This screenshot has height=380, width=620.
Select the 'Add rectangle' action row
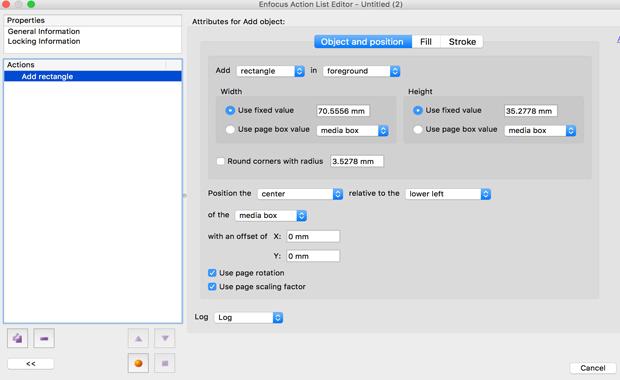93,76
